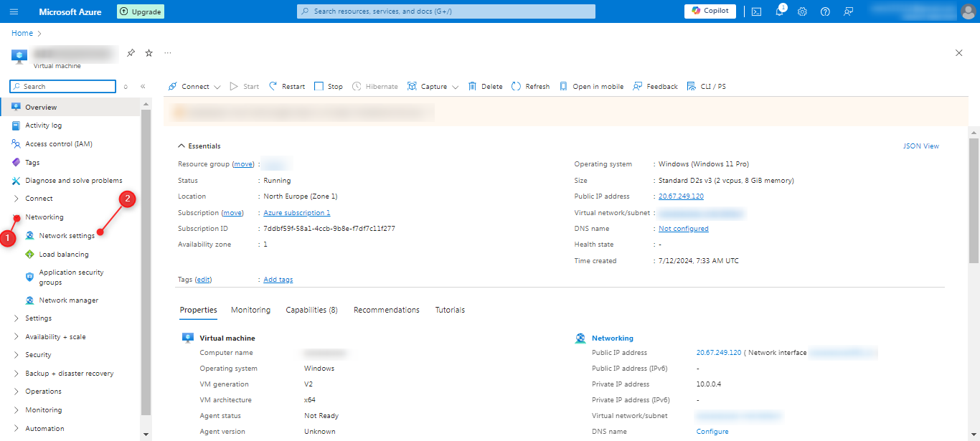Click Essentials public IP address 20.67.249.120
980x441 pixels.
coord(681,196)
